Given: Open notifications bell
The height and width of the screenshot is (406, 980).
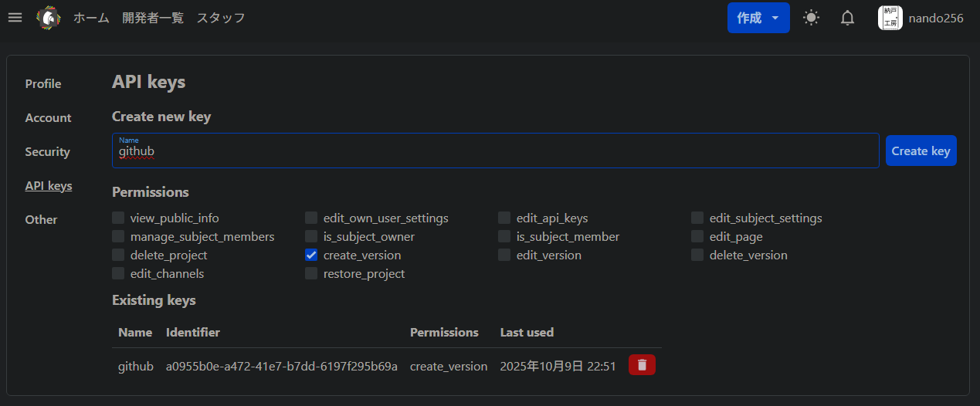Looking at the screenshot, I should [x=847, y=18].
